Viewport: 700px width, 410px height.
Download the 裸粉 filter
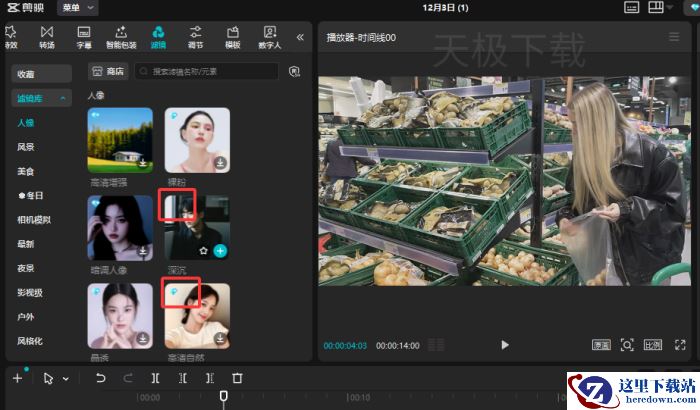[220, 163]
